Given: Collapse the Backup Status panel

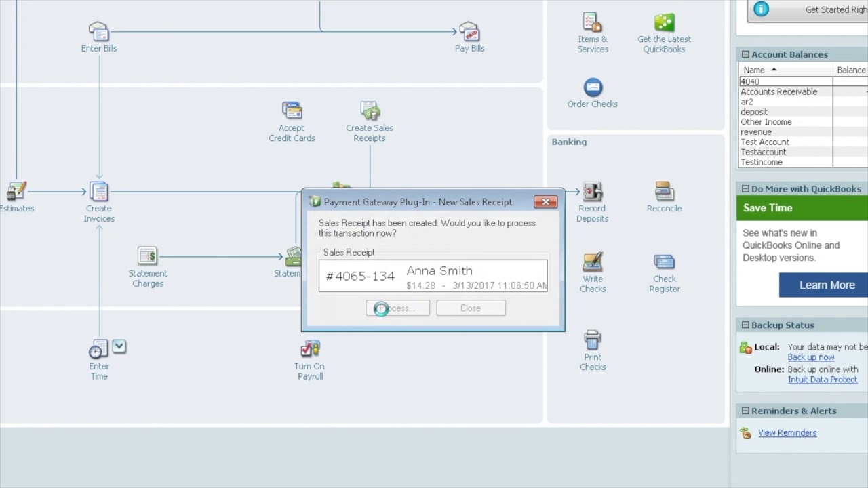Looking at the screenshot, I should (x=745, y=325).
